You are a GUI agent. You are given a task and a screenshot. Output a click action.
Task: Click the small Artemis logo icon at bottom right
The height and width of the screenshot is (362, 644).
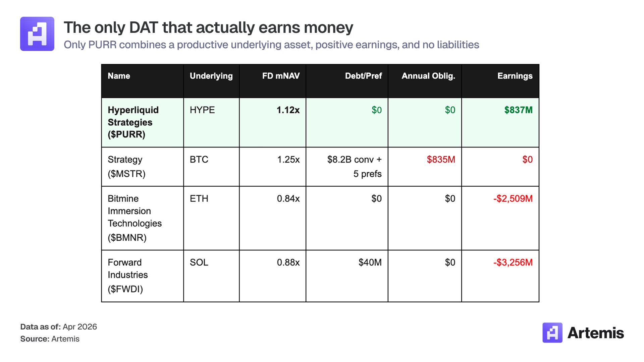[x=552, y=333]
